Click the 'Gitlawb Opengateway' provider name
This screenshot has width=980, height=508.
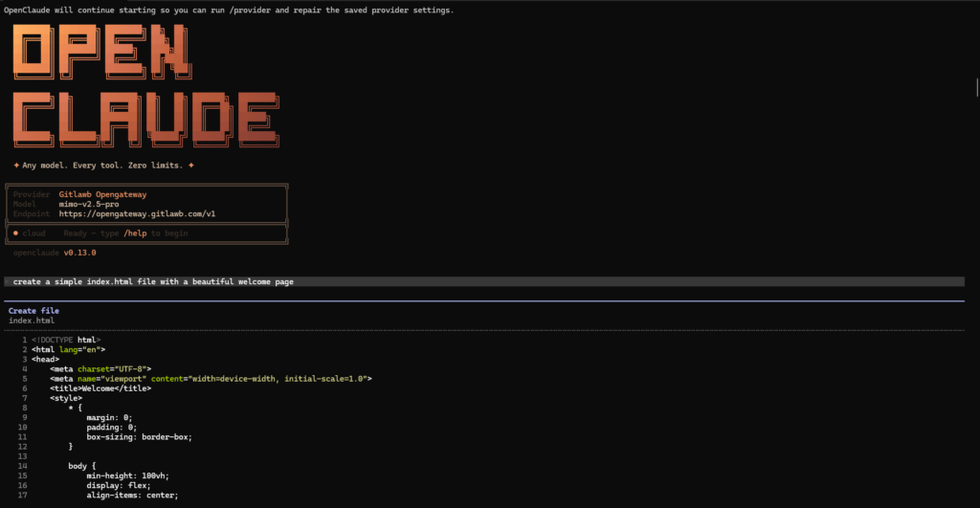pyautogui.click(x=102, y=194)
